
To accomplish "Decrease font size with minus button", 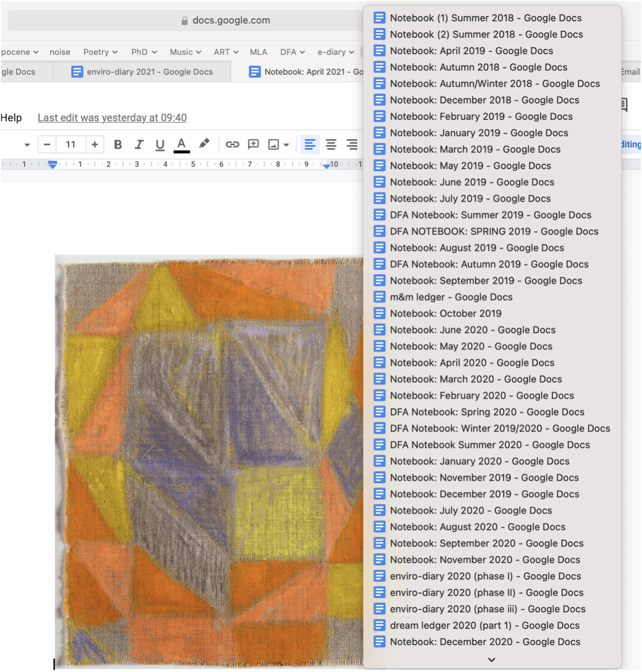I will (47, 145).
